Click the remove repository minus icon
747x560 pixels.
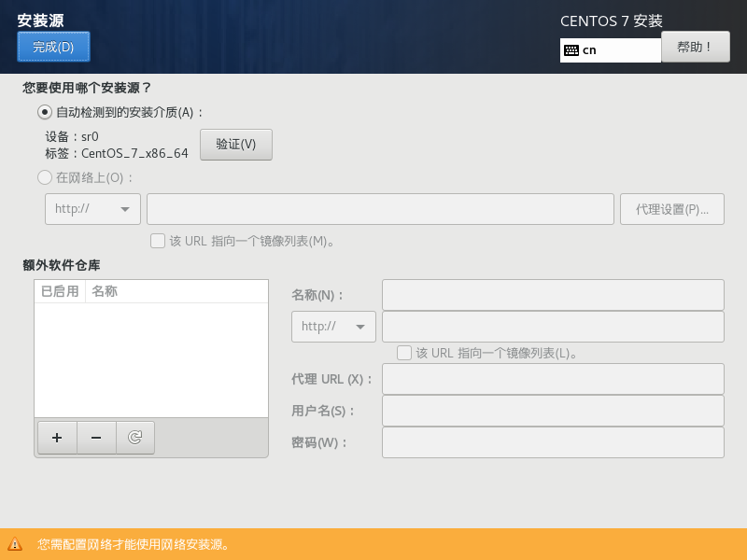pos(96,438)
